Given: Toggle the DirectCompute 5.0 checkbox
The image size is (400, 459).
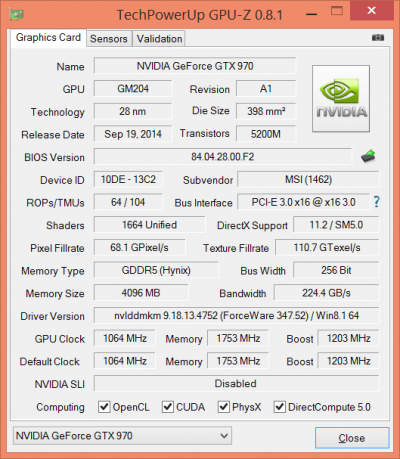Looking at the screenshot, I should coord(280,407).
